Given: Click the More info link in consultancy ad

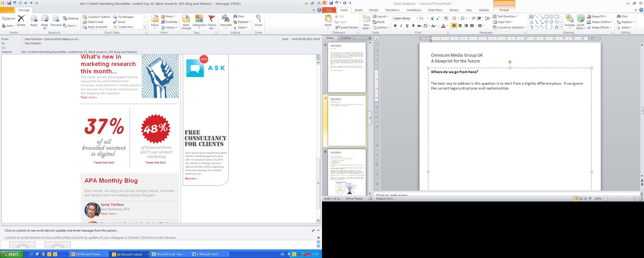Looking at the screenshot, I should tap(191, 179).
